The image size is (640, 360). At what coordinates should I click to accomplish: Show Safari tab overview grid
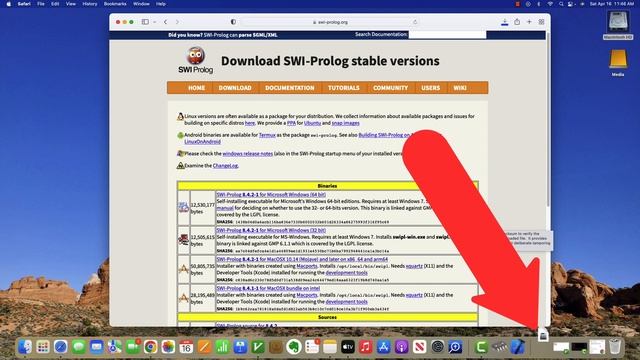click(541, 22)
